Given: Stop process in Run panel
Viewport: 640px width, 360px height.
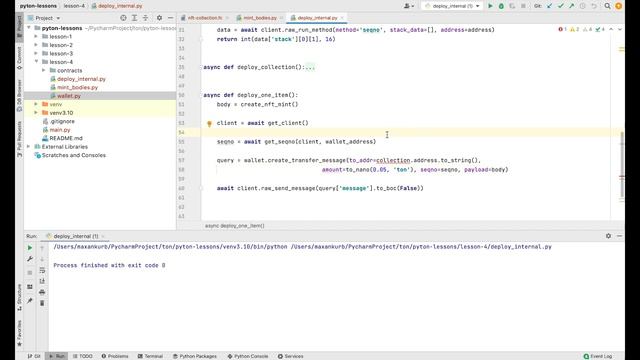Looking at the screenshot, I should tap(30, 273).
